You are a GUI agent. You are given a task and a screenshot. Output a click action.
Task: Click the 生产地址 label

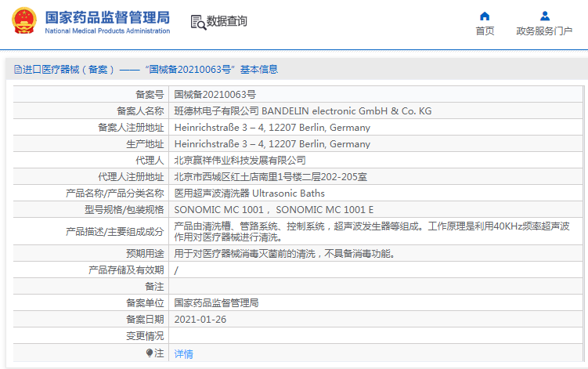(x=145, y=144)
